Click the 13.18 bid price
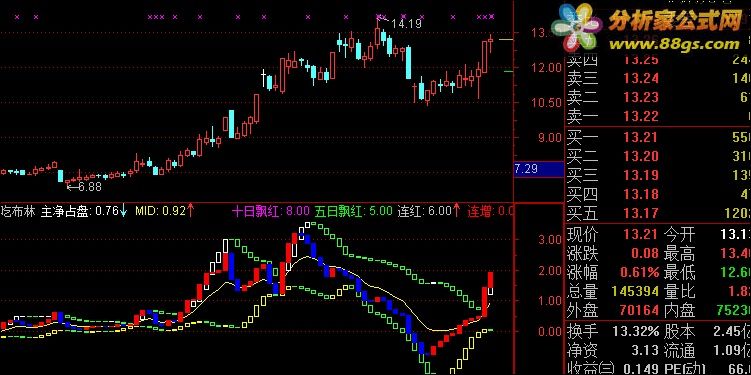The height and width of the screenshot is (375, 751). 641,194
